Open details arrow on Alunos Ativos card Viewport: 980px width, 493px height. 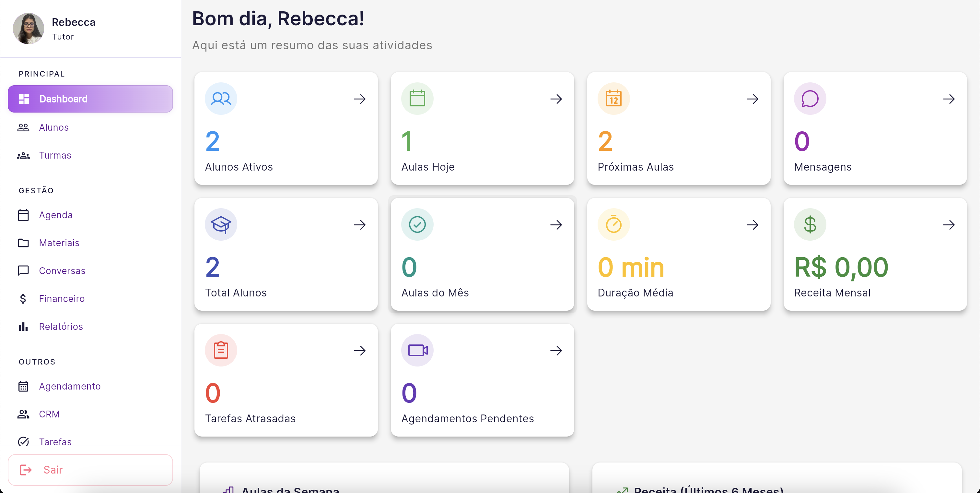[360, 99]
